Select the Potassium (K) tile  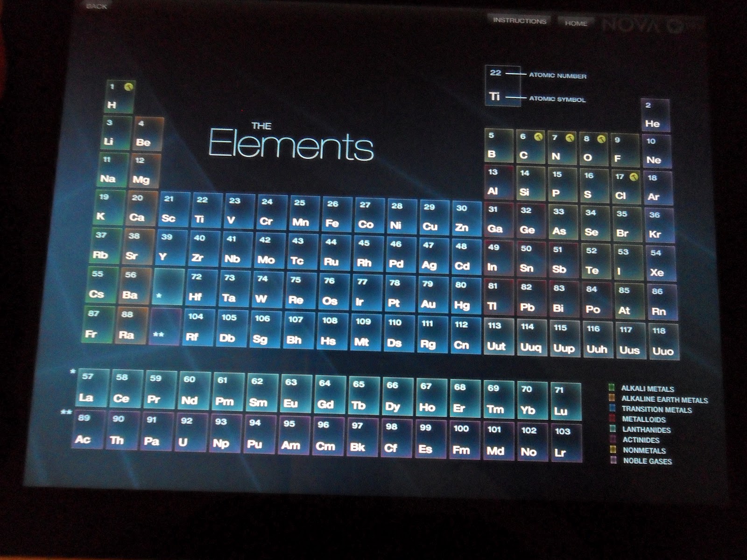point(110,207)
